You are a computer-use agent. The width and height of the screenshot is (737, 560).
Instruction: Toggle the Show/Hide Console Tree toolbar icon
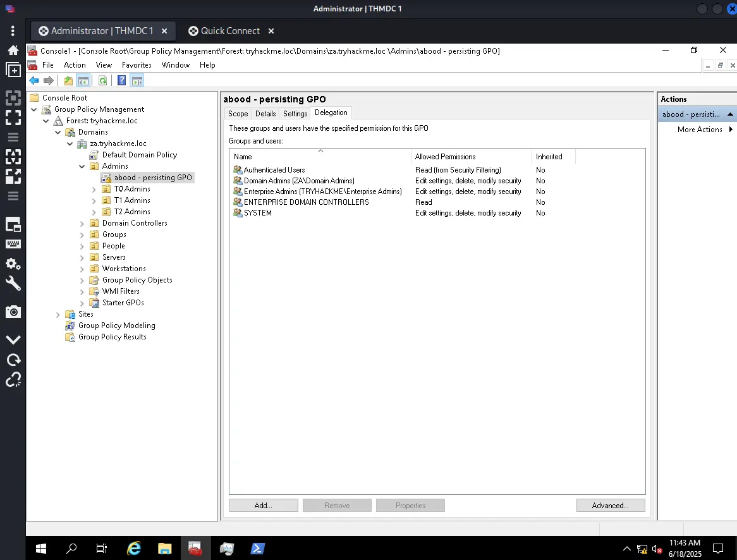coord(83,81)
